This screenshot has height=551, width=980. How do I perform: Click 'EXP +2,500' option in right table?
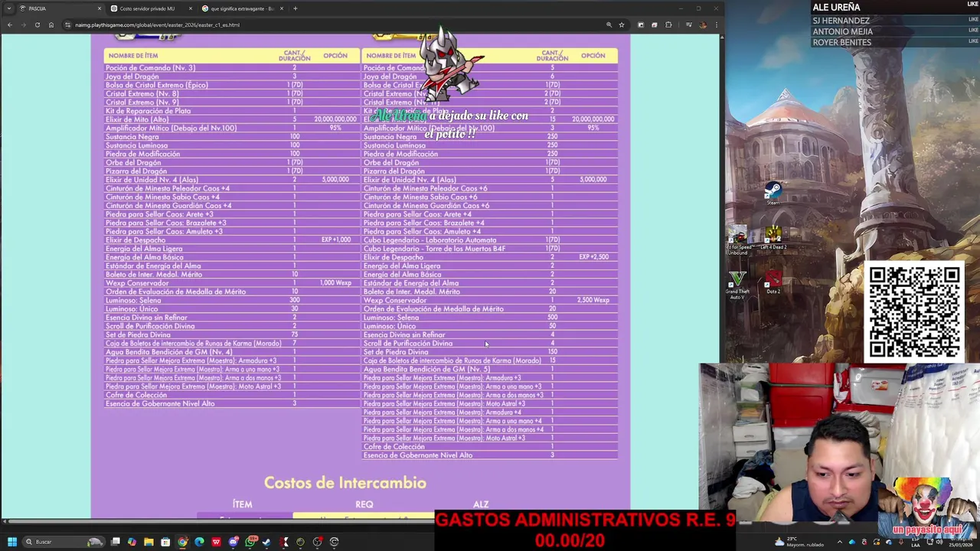(594, 257)
